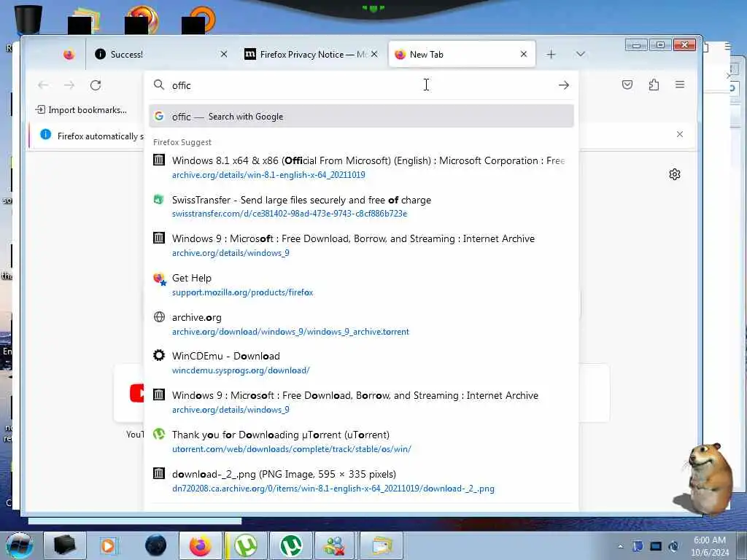
Task: Click support.mozilla.org/products/firefox URL
Action: coord(242,292)
